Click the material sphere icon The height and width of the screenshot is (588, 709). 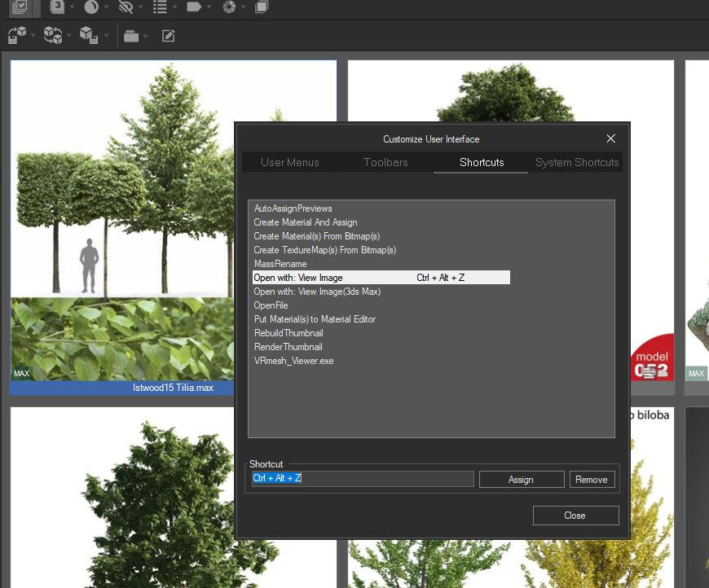pos(91,7)
